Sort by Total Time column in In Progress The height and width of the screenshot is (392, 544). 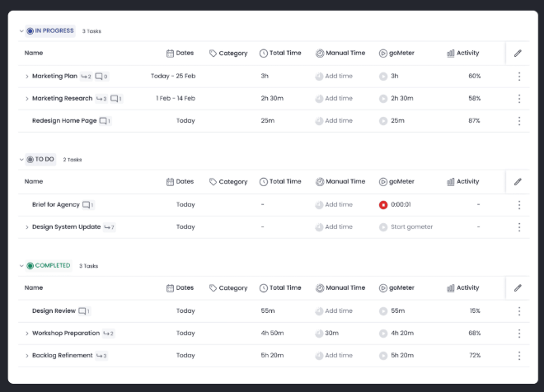coord(280,54)
